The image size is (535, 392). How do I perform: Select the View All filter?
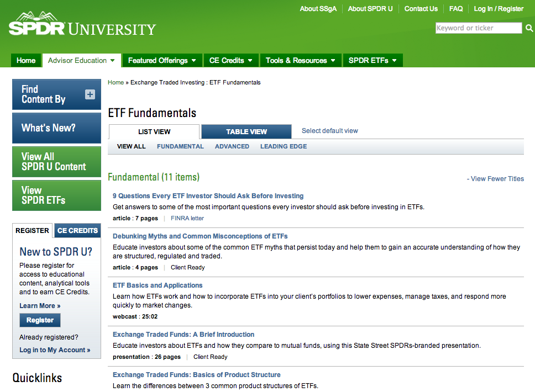click(x=132, y=146)
